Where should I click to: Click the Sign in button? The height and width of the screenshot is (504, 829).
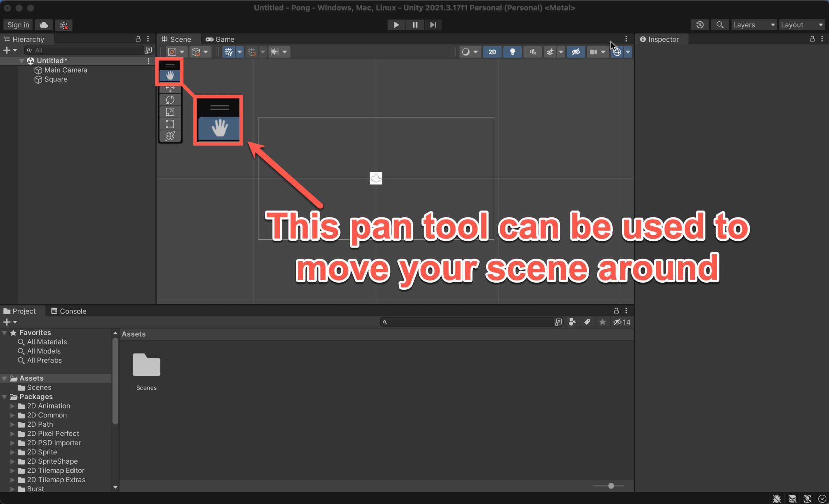click(18, 25)
